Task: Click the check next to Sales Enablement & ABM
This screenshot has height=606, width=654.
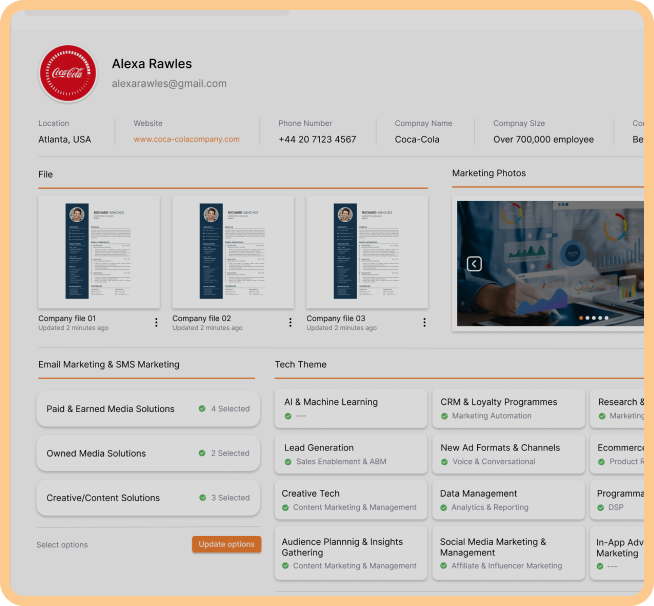Action: point(288,462)
